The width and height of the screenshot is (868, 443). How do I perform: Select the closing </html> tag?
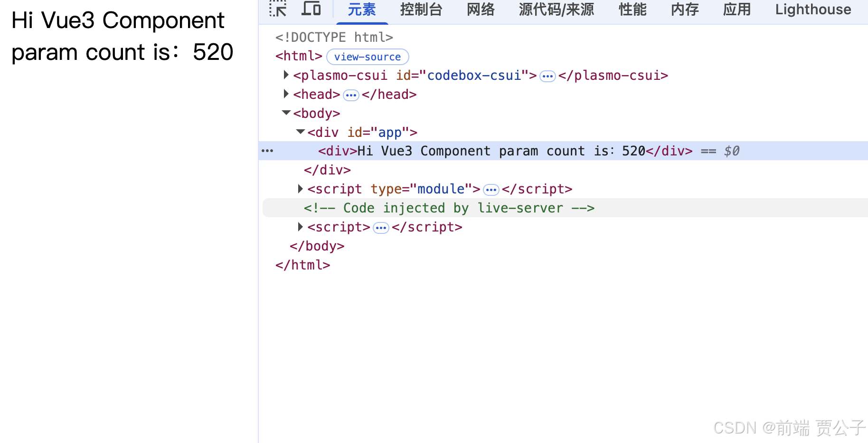pos(303,265)
